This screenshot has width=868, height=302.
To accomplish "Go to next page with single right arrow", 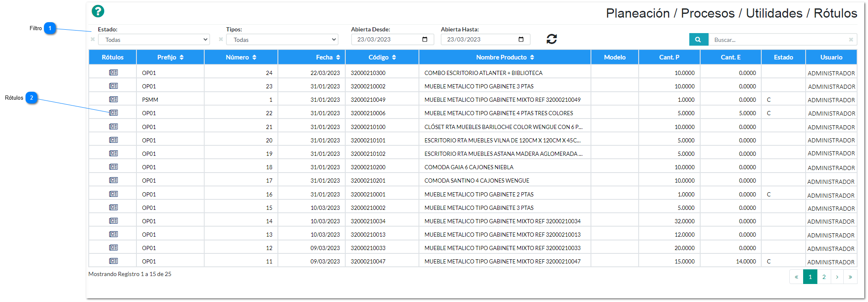I will point(837,277).
